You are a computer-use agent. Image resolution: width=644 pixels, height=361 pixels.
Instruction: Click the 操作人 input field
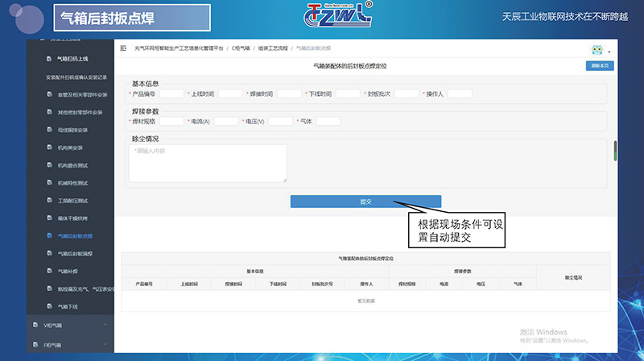460,93
